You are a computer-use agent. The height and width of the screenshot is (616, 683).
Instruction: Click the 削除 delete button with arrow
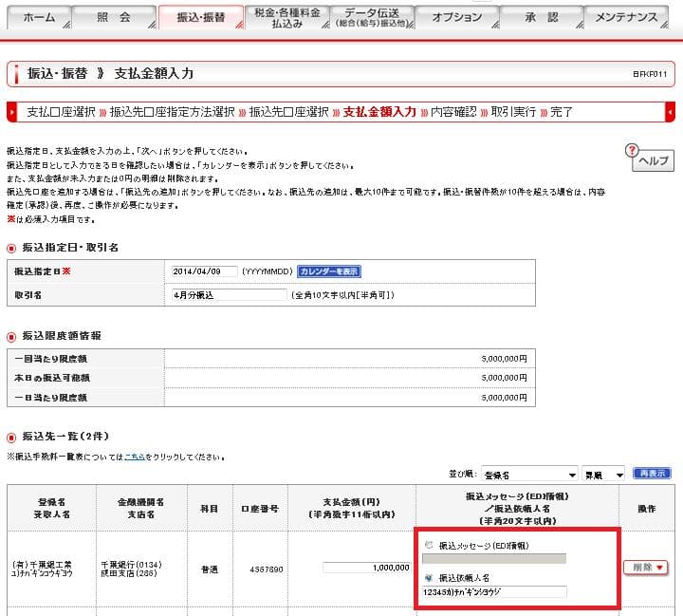pos(645,568)
